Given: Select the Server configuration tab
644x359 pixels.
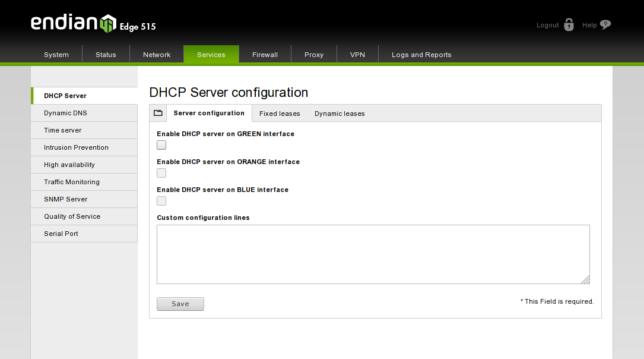Looking at the screenshot, I should [x=209, y=113].
